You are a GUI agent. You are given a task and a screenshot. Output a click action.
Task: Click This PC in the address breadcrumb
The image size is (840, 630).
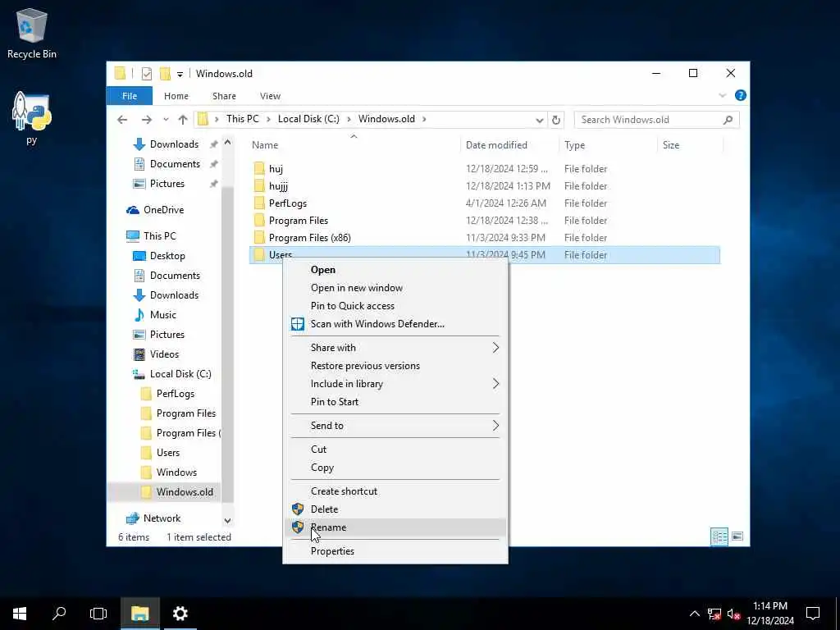(242, 119)
